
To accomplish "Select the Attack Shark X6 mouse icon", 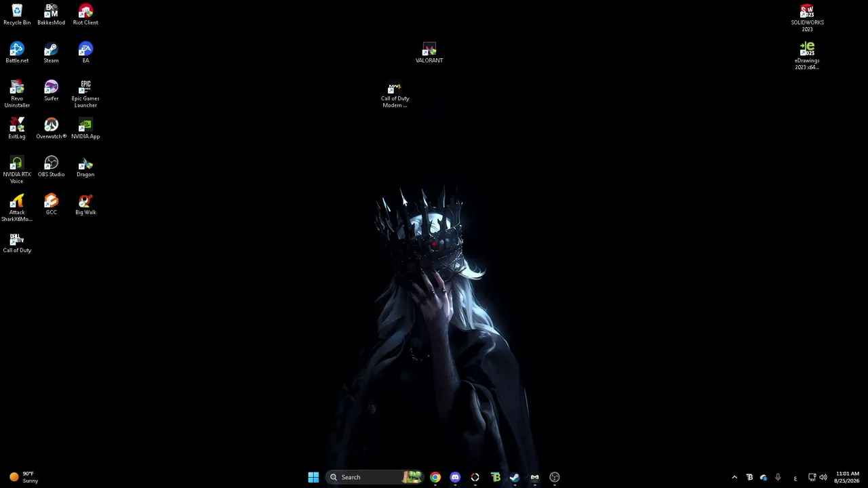I will click(17, 208).
